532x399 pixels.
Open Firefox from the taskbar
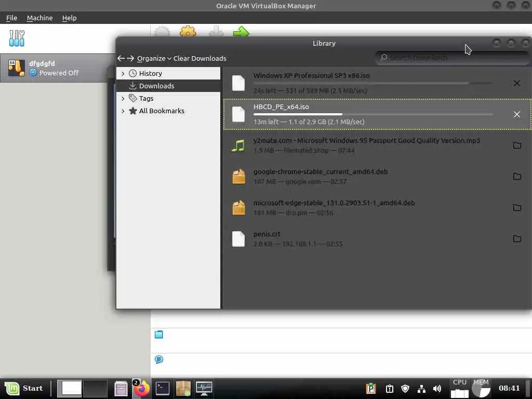click(x=141, y=389)
